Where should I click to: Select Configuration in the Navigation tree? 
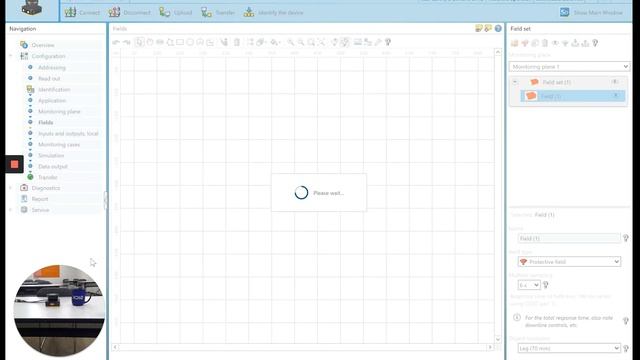48,56
